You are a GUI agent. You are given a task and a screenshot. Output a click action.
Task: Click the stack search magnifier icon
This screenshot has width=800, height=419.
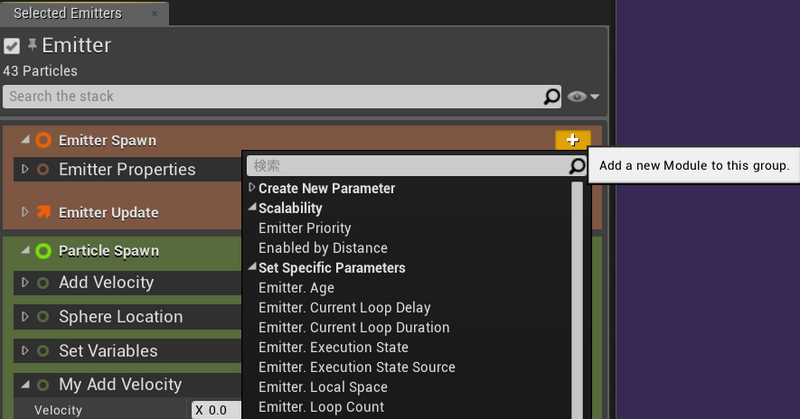pos(552,96)
